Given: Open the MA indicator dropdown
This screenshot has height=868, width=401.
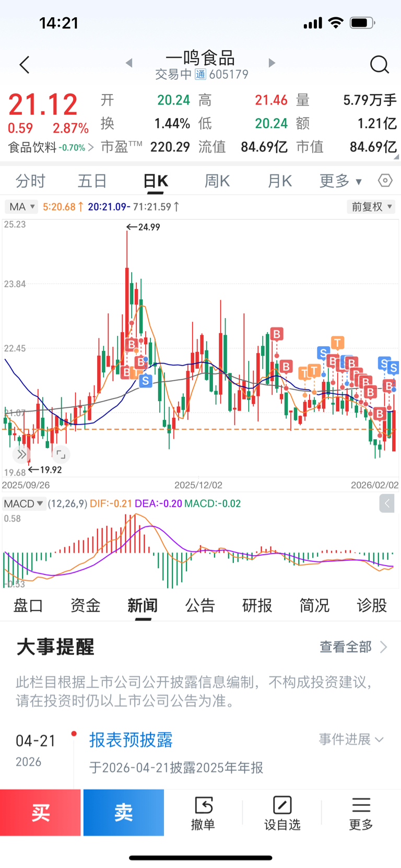Looking at the screenshot, I should [21, 207].
